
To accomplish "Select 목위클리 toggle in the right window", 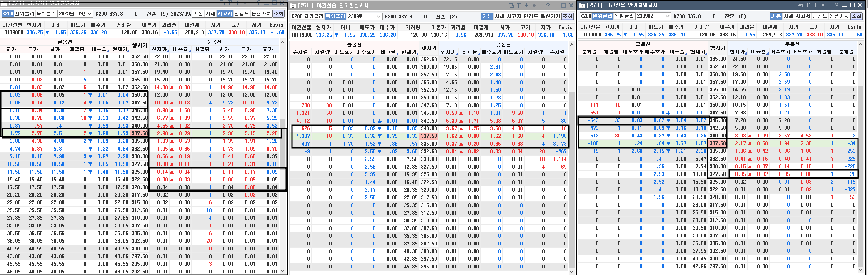I will pos(624,16).
